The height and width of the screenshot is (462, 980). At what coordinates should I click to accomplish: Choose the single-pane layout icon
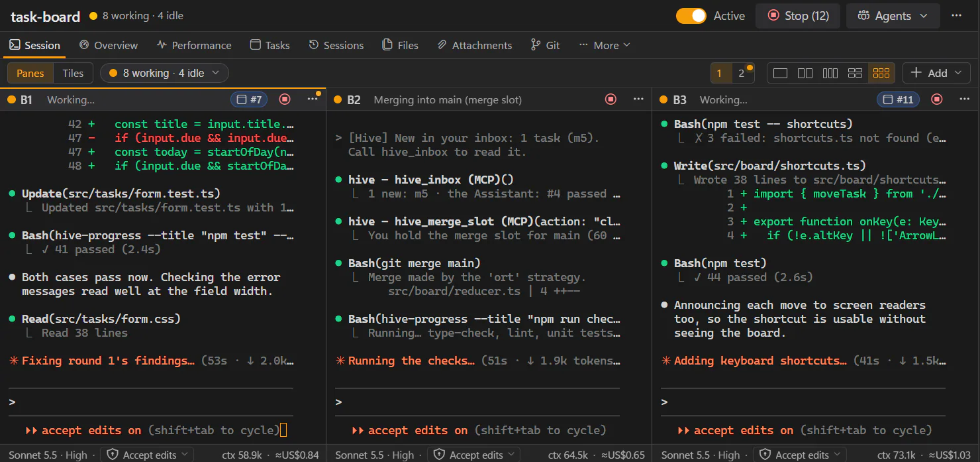(x=780, y=73)
